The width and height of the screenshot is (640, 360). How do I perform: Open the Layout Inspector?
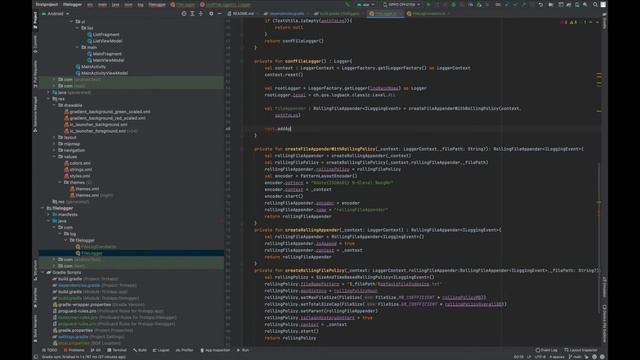580,350
